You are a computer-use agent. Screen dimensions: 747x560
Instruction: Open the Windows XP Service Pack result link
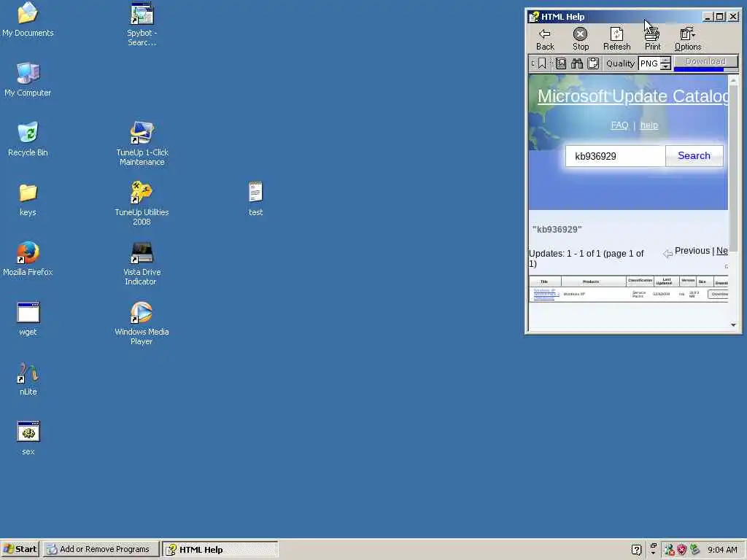[x=546, y=294]
